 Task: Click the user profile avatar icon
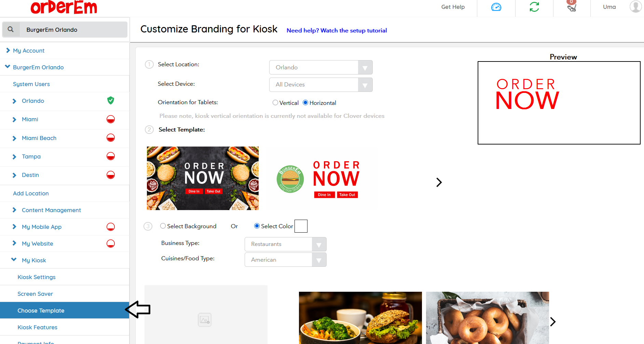coord(635,6)
